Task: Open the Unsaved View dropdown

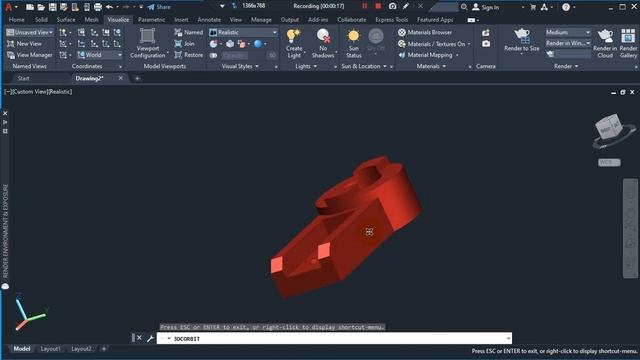Action: [30, 32]
